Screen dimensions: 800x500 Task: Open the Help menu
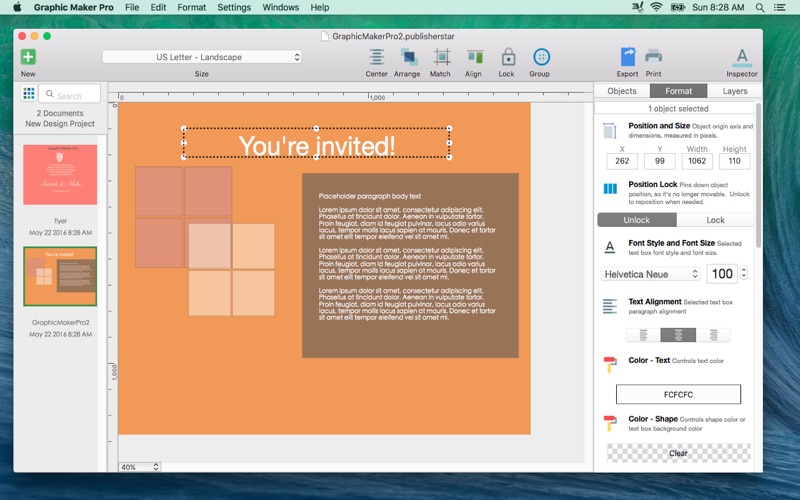pos(320,7)
